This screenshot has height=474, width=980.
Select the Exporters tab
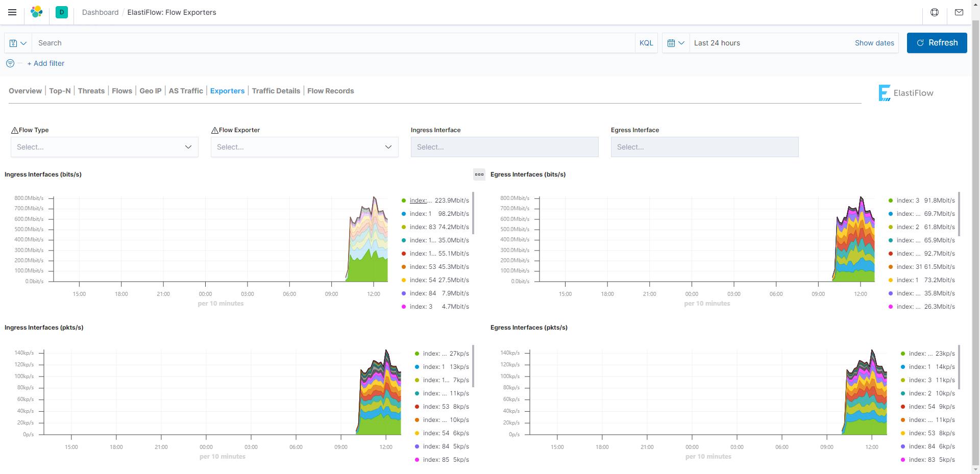[227, 91]
